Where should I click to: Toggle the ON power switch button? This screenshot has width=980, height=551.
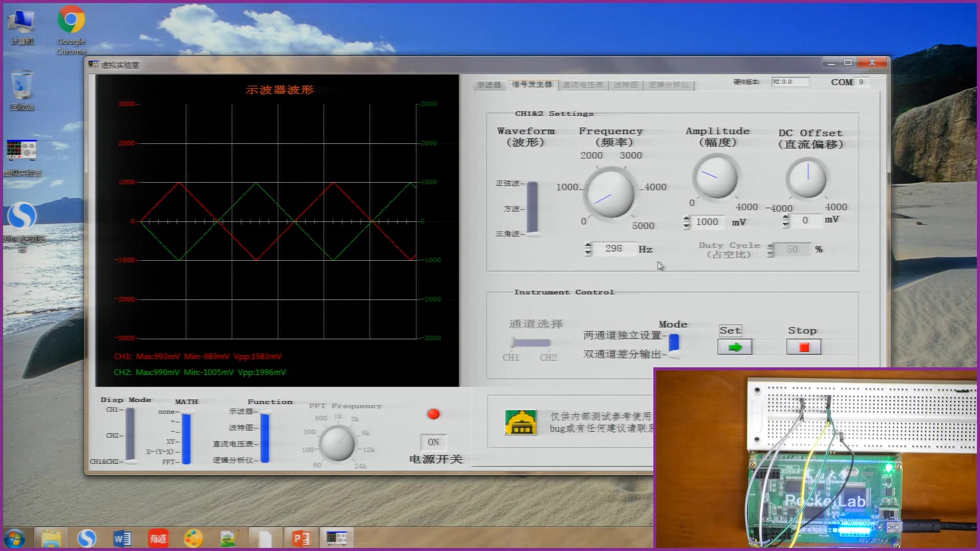(x=433, y=442)
